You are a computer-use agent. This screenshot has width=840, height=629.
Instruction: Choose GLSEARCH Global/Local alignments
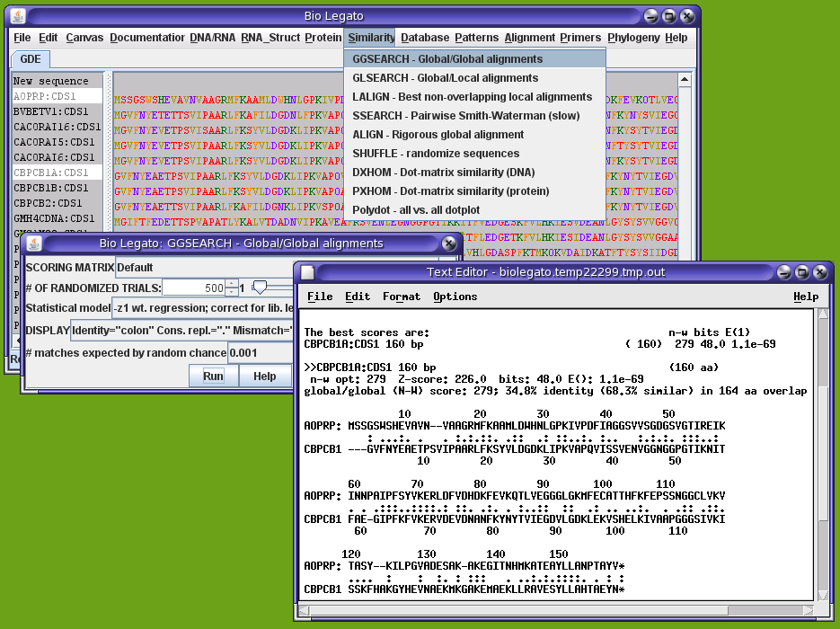[x=474, y=78]
